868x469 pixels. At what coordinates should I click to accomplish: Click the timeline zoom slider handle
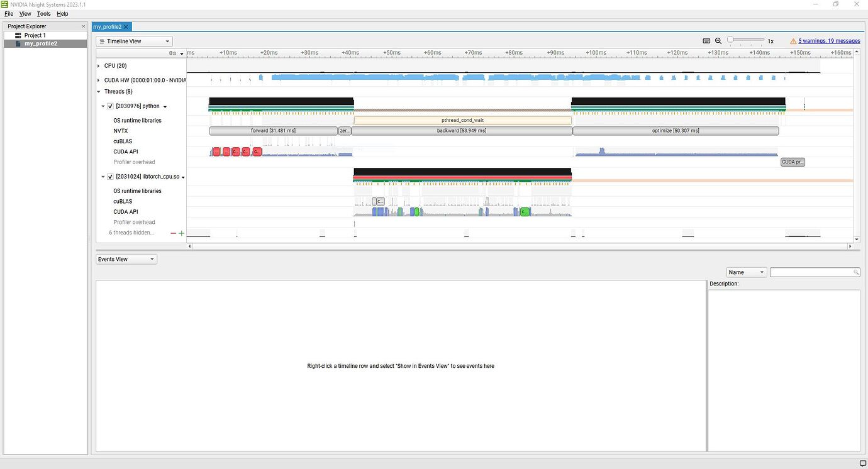tap(730, 40)
